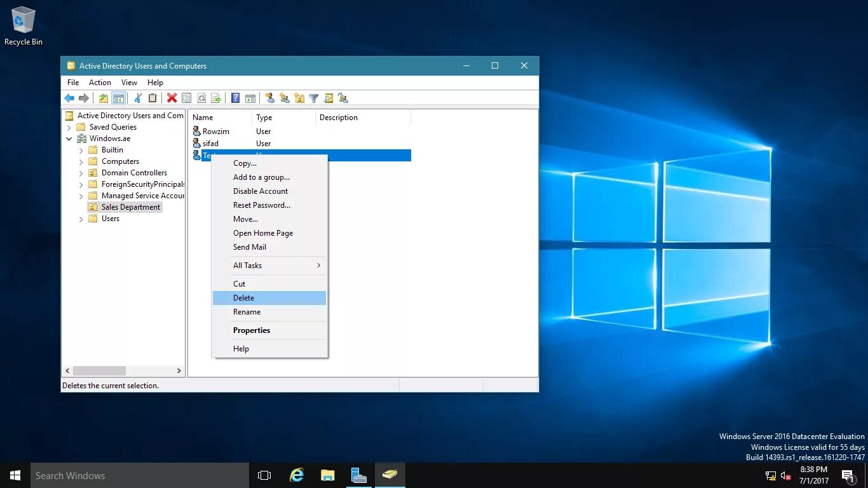Click tree pane horizontal scrollbar right arrow
The height and width of the screenshot is (488, 868).
[x=179, y=370]
